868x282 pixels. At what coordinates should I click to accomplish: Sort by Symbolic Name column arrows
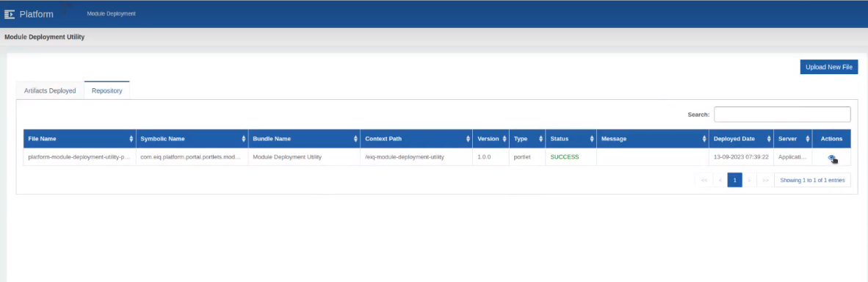pyautogui.click(x=244, y=139)
